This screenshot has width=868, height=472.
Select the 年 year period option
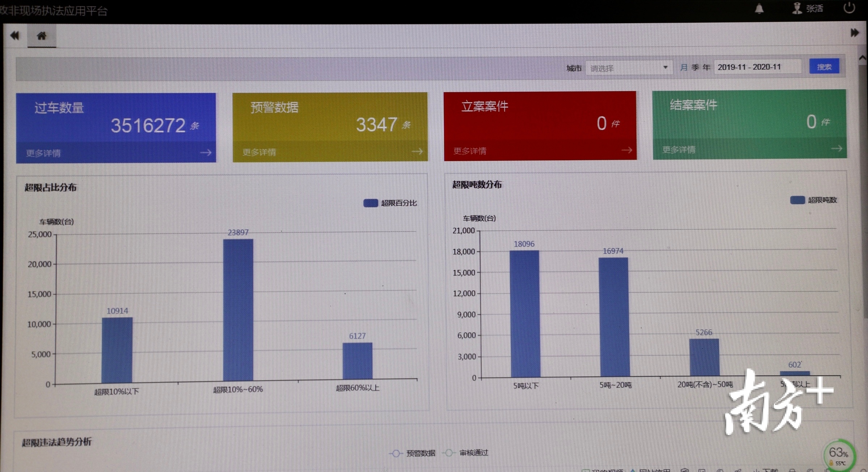[706, 67]
